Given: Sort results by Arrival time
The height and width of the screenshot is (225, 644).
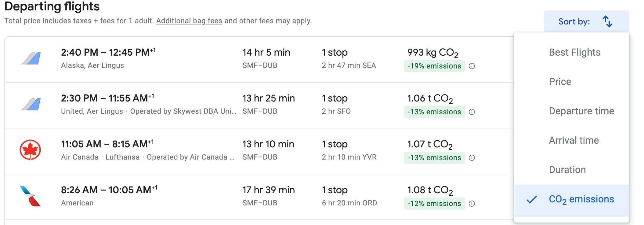Looking at the screenshot, I should (573, 140).
